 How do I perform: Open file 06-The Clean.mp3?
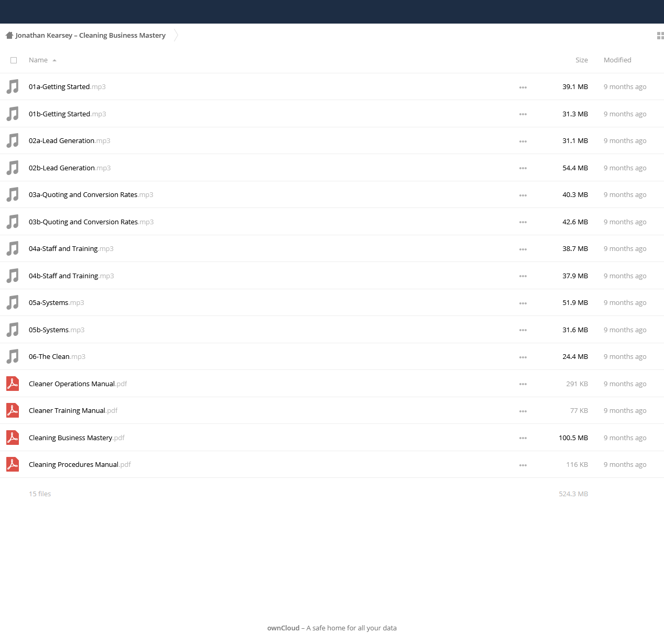point(57,357)
